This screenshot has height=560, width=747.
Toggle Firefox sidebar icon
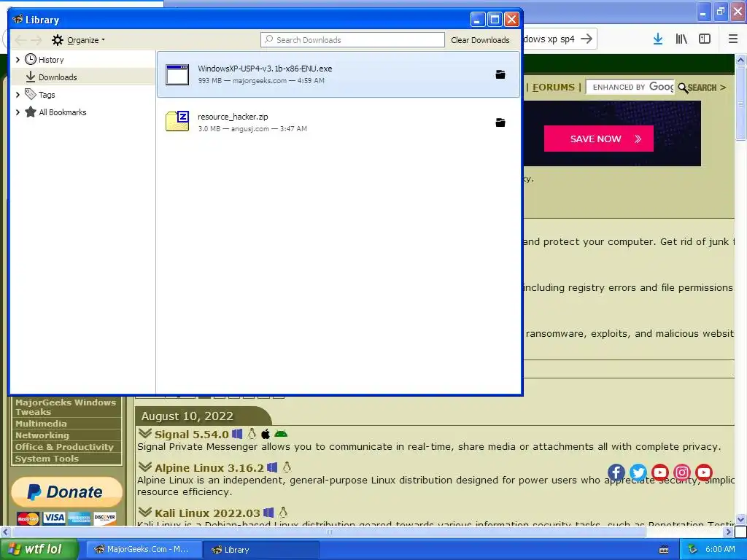tap(705, 39)
